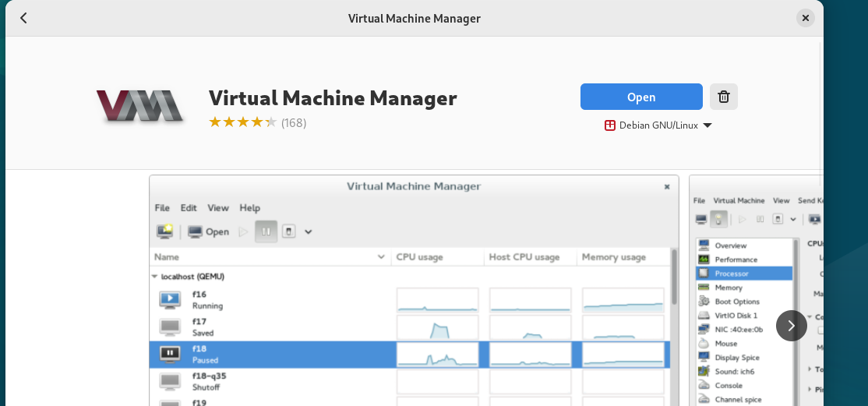Click the vertical scrollbar in the VM list screenshot
Viewport: 868px width, 406px height.
pyautogui.click(x=674, y=277)
